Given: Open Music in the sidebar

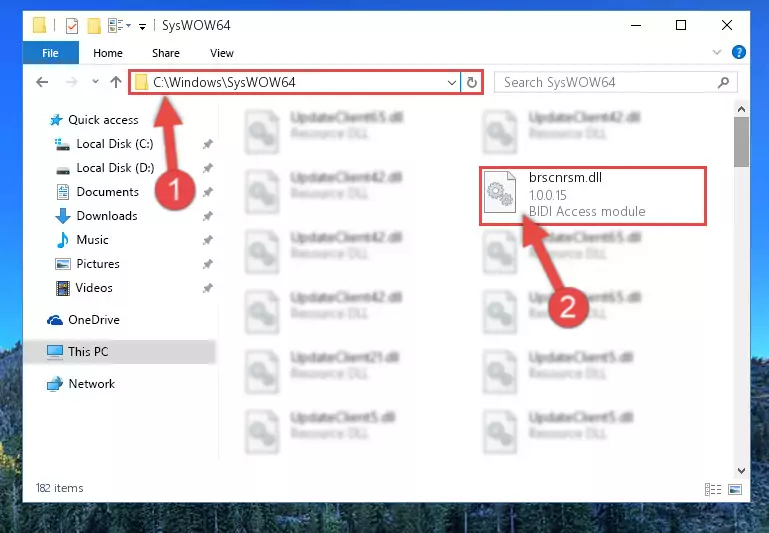Looking at the screenshot, I should pos(92,240).
